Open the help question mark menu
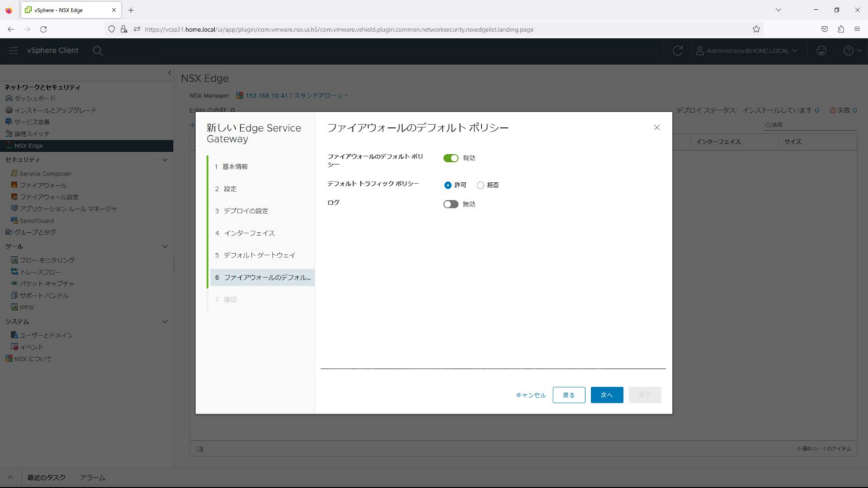Screen dimensions: 868x488 tap(852, 51)
